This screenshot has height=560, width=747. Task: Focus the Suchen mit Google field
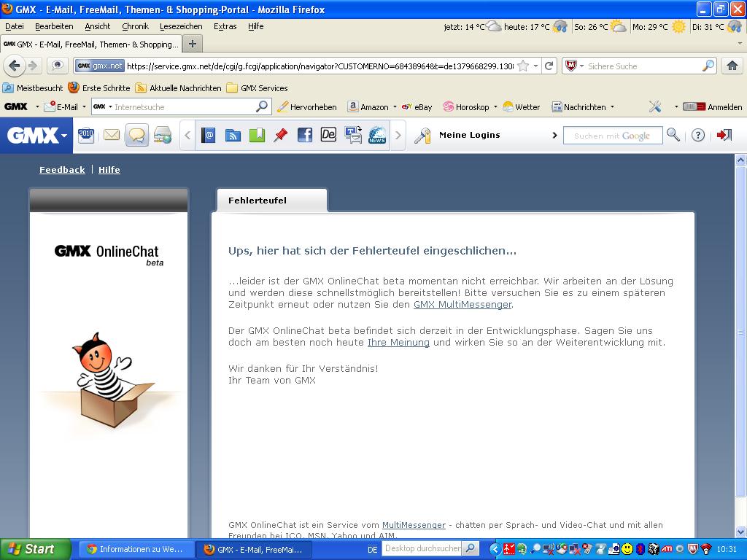click(x=613, y=135)
